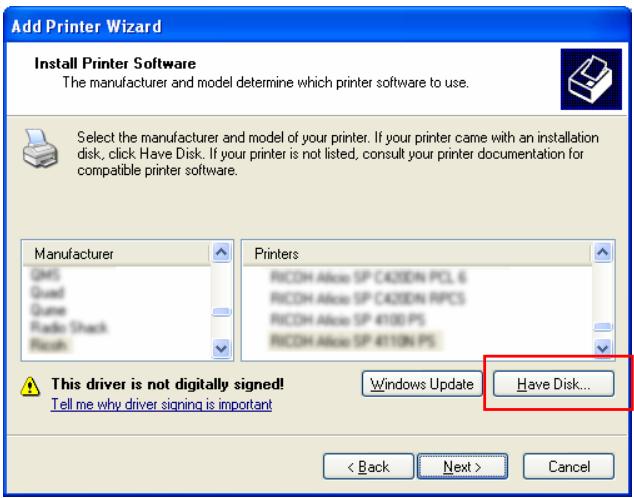This screenshot has height=498, width=634.
Task: Select QMS in the Manufacturer list
Action: 45,275
